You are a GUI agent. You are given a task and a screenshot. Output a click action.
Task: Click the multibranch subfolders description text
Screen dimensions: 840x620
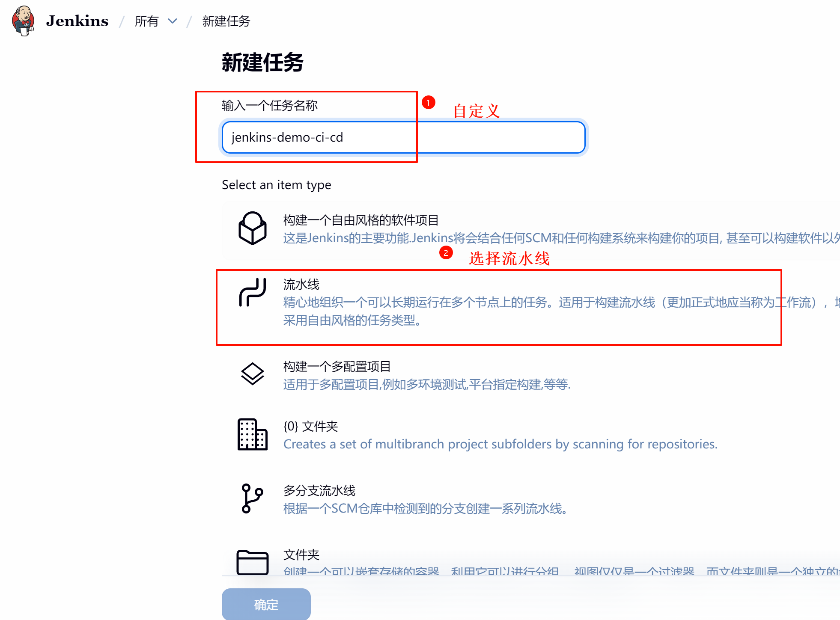(x=500, y=444)
